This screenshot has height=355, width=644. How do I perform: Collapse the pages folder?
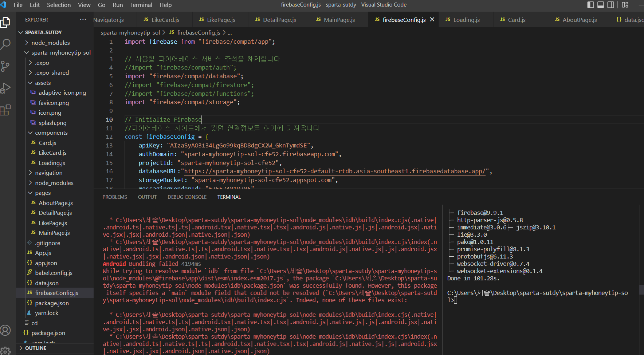click(x=31, y=193)
